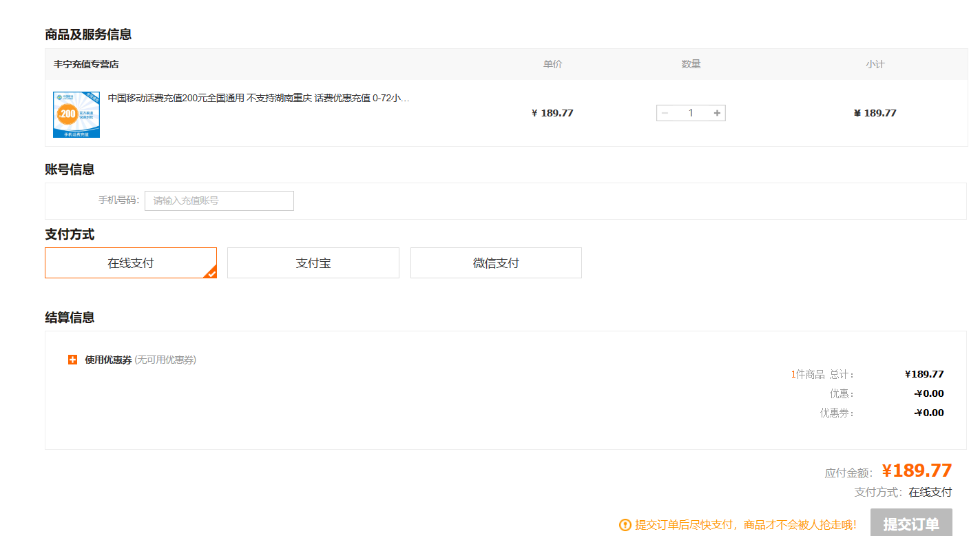Image resolution: width=980 pixels, height=536 pixels.
Task: Click the 优惠券 coupon value -¥0.00
Action: [x=928, y=413]
